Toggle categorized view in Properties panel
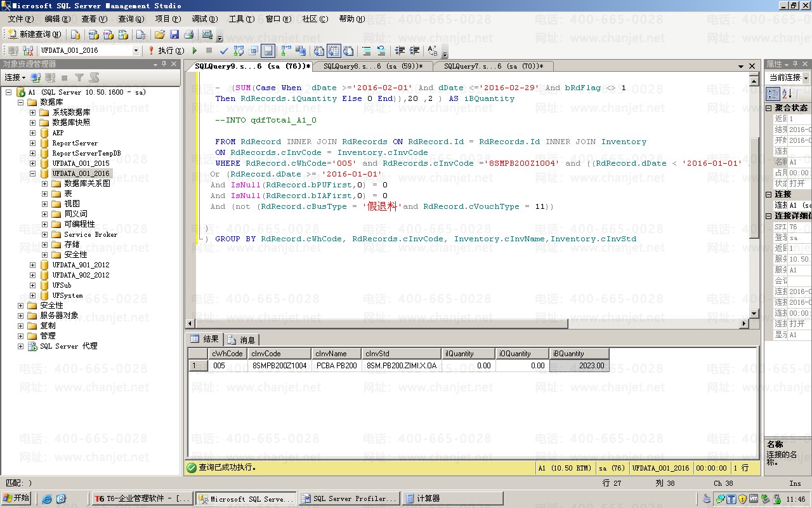This screenshot has height=508, width=812. (773, 93)
